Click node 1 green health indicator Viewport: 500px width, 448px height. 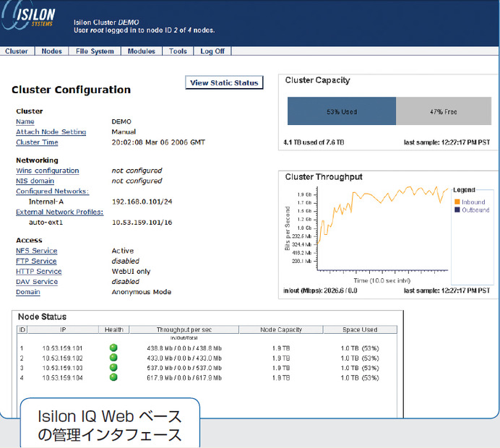[113, 348]
